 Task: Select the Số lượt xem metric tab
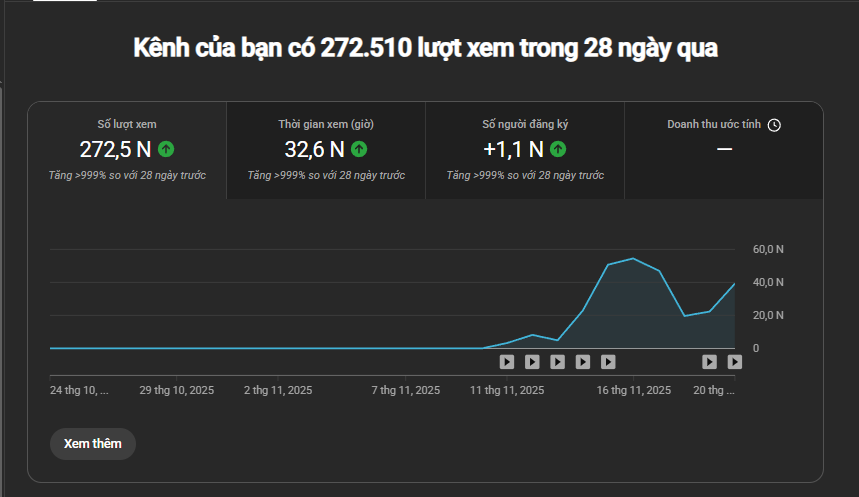coord(127,150)
